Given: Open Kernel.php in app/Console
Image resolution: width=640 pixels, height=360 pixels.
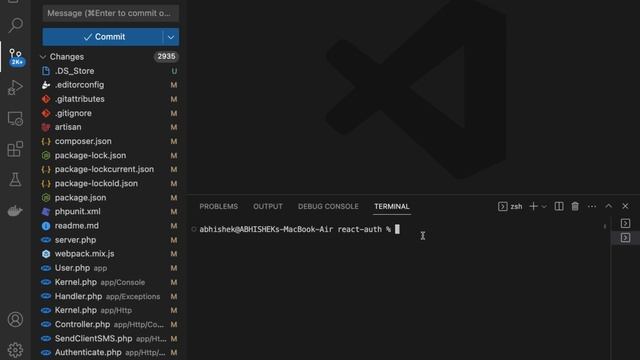Looking at the screenshot, I should click(x=109, y=282).
